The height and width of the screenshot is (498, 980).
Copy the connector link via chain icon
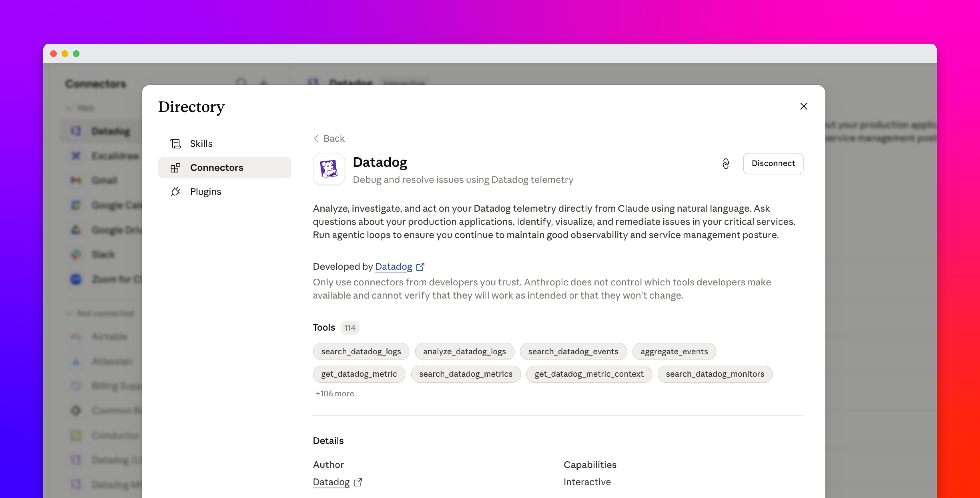(725, 164)
